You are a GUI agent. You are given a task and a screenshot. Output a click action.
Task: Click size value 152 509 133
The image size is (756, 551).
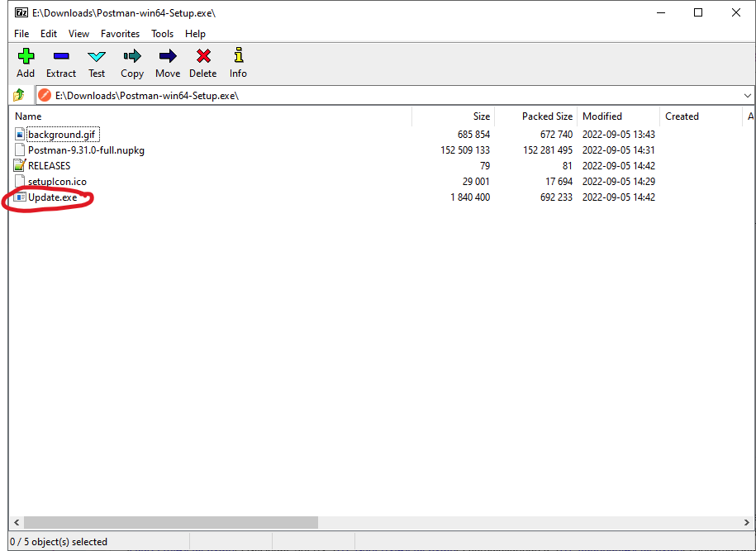[x=465, y=150]
